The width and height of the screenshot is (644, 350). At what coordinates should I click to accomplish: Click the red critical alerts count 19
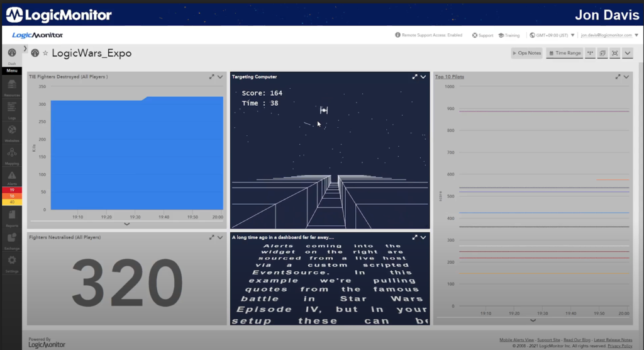12,190
